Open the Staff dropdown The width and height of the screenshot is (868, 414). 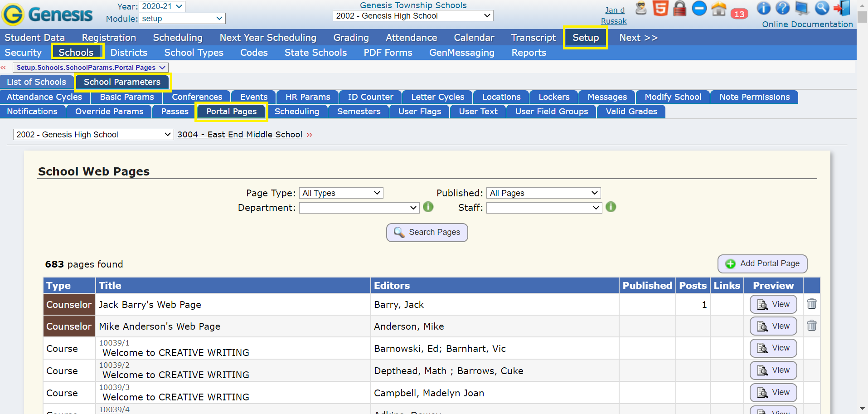pyautogui.click(x=544, y=208)
